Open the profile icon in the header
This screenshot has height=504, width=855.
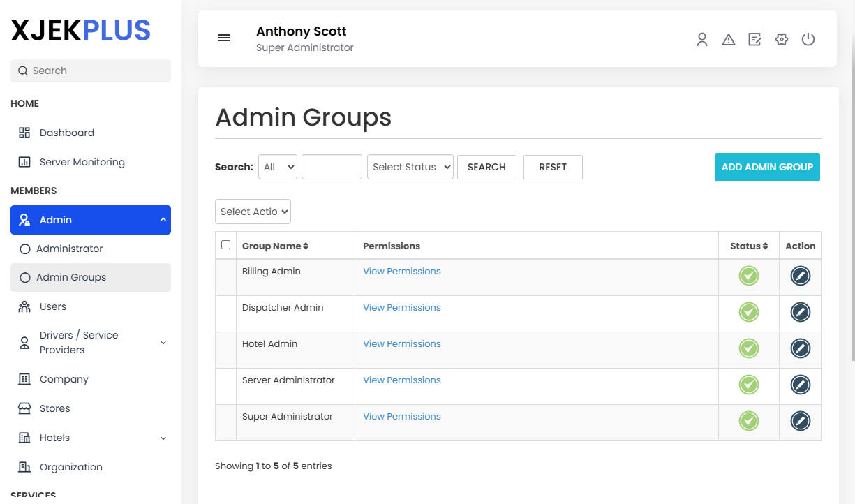[701, 40]
